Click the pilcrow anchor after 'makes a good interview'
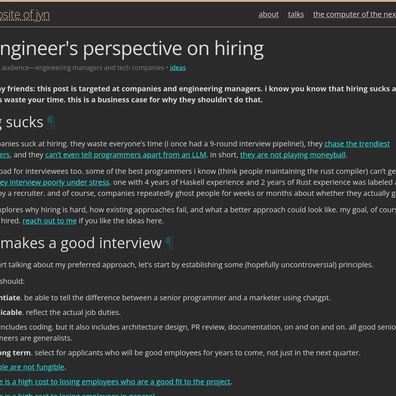 pyautogui.click(x=169, y=243)
